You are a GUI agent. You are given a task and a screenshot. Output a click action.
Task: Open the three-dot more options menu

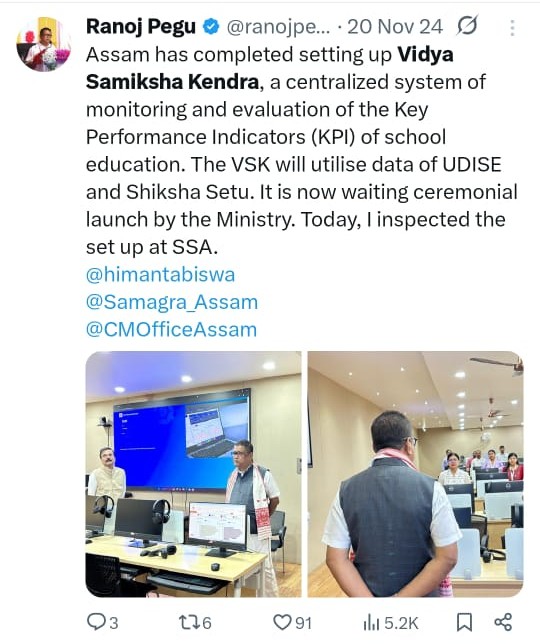(x=512, y=28)
